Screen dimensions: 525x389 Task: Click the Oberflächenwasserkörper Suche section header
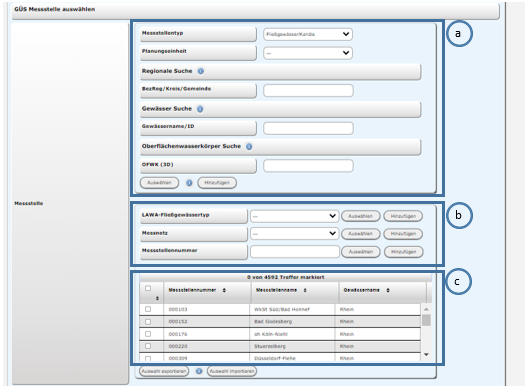[x=280, y=147]
